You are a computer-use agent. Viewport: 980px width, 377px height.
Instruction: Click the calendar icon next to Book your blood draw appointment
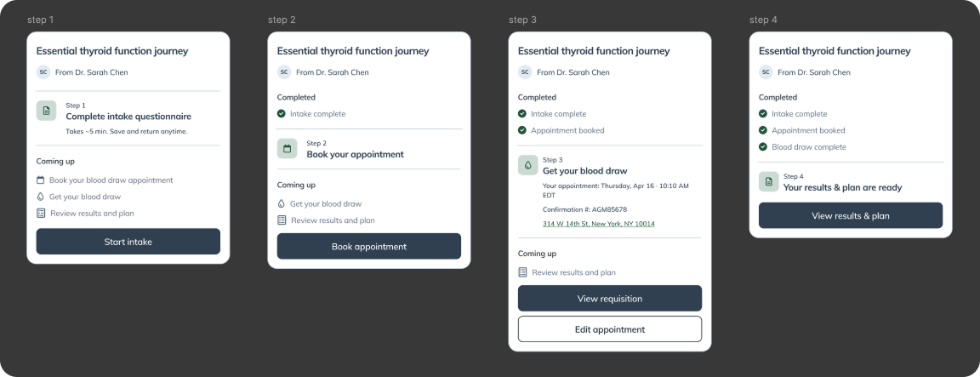point(41,180)
